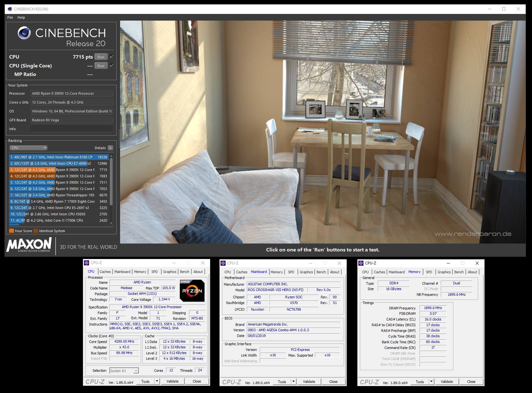The height and width of the screenshot is (393, 532).
Task: Select ranking row 11 Intel Core i7-7700K
Action: tap(59, 220)
